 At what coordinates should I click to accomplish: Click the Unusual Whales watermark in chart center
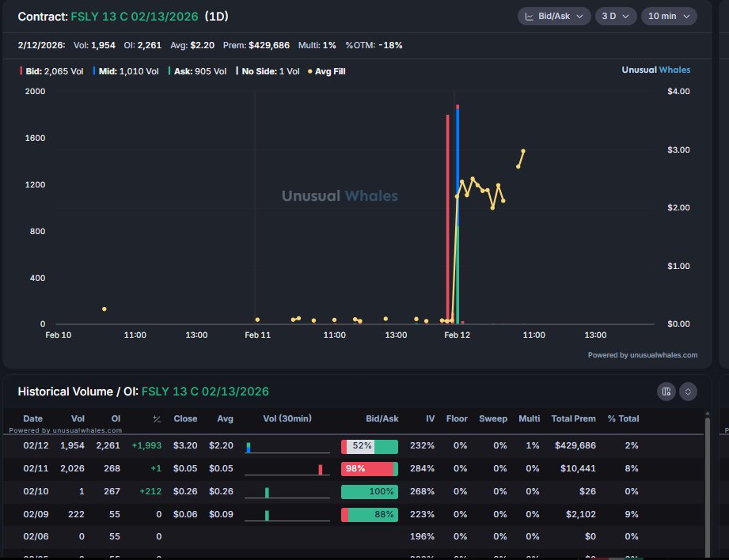[x=340, y=196]
